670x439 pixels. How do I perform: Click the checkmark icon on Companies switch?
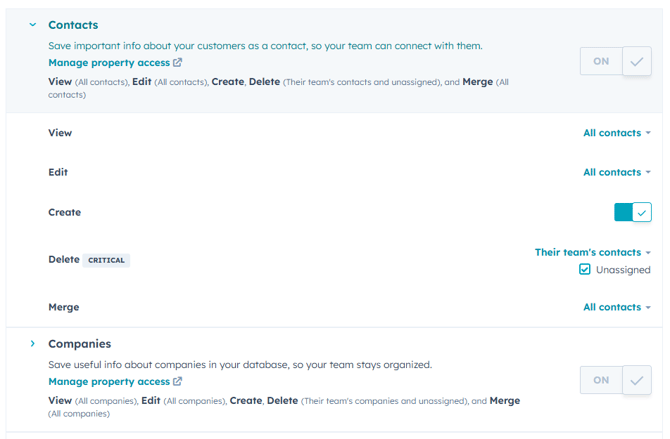(x=637, y=380)
